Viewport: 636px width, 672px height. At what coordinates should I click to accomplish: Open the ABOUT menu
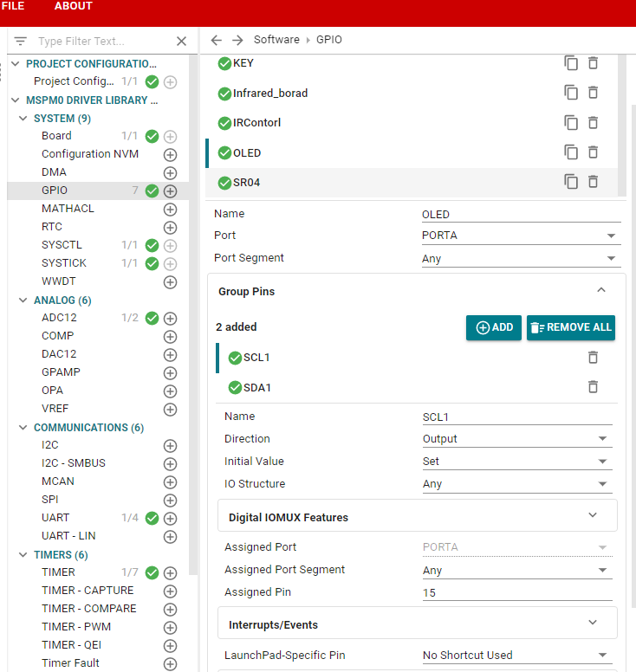click(74, 6)
